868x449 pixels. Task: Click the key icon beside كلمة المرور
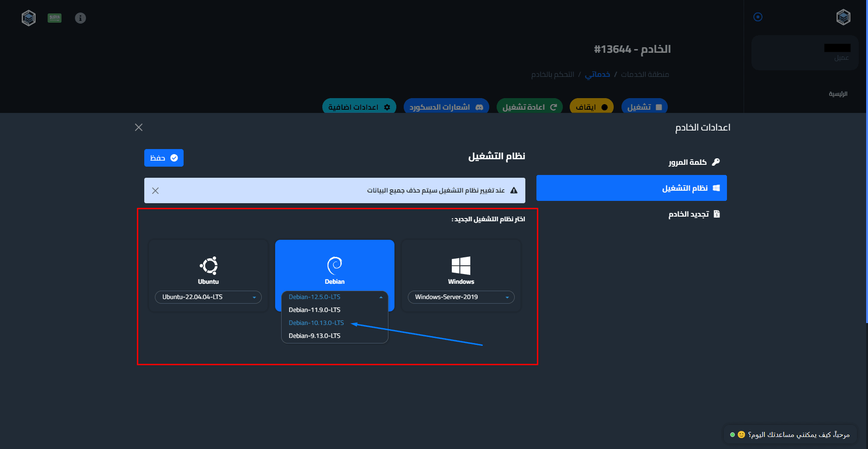tap(716, 162)
